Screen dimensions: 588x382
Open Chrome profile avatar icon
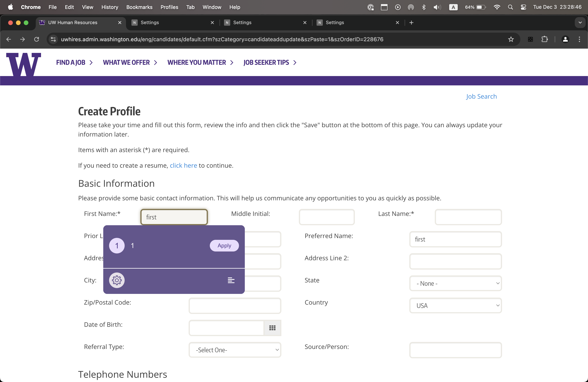coord(565,39)
